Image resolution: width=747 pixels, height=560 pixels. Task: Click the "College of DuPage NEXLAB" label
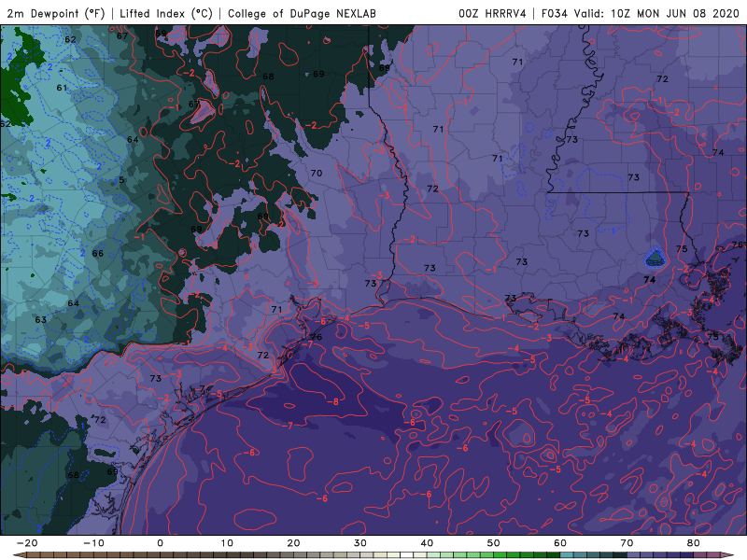point(302,13)
